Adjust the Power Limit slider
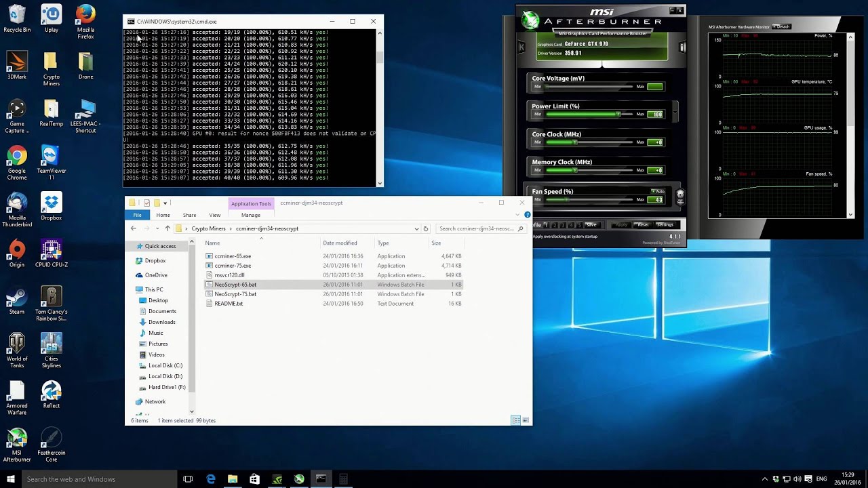Image resolution: width=868 pixels, height=488 pixels. tap(589, 114)
